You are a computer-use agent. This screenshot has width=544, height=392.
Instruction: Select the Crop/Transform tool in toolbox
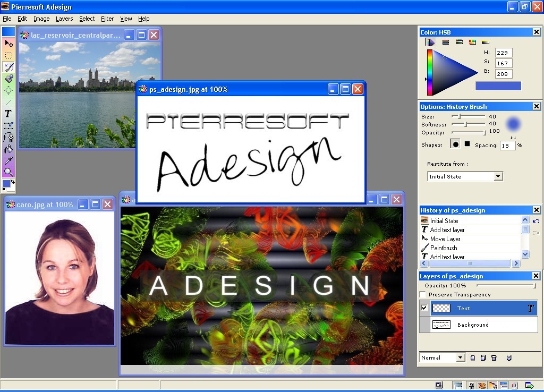click(8, 125)
